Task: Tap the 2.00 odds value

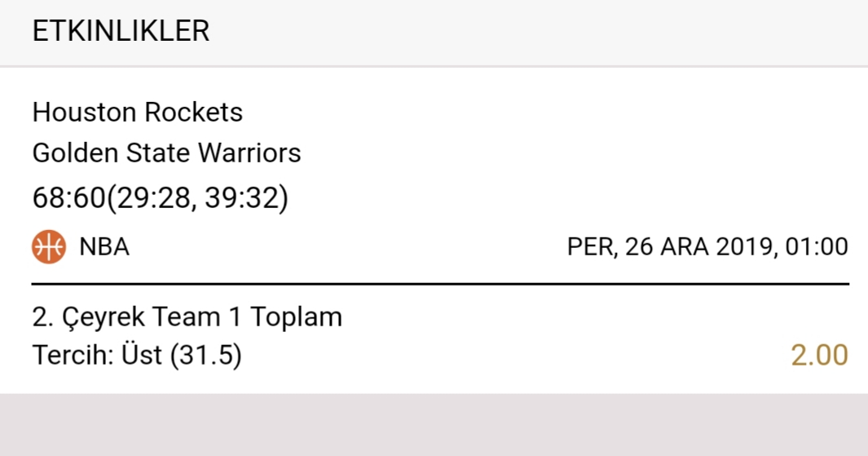Action: pyautogui.click(x=819, y=355)
